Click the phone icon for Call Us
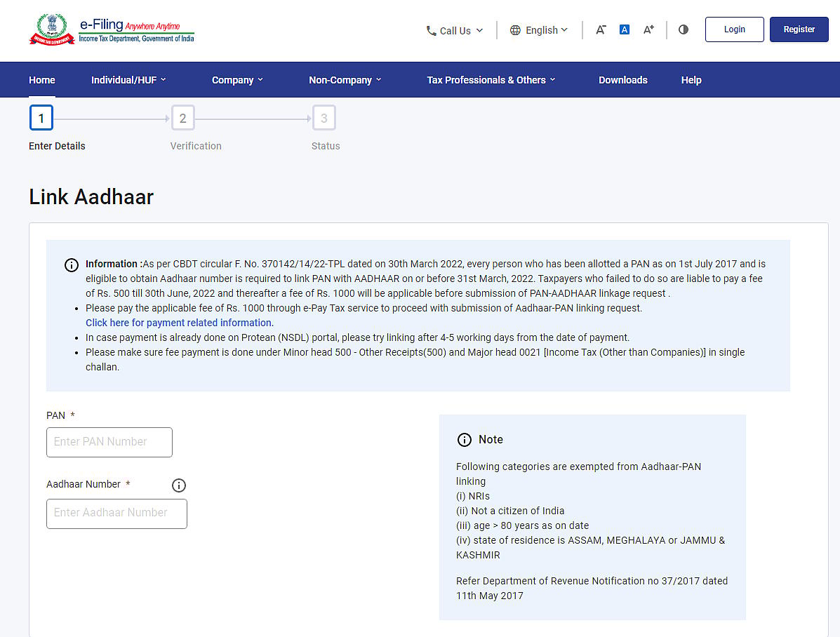The width and height of the screenshot is (840, 637). [431, 31]
